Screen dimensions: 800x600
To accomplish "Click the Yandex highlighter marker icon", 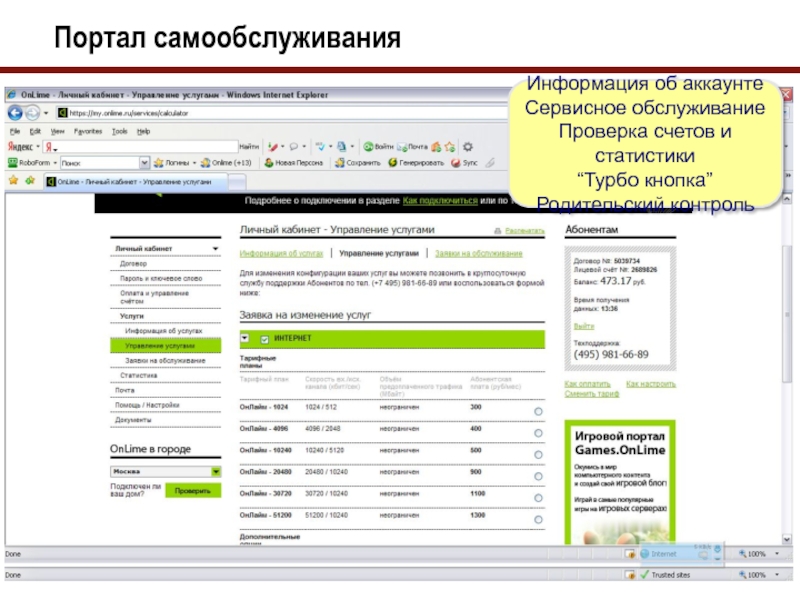I will 273,147.
